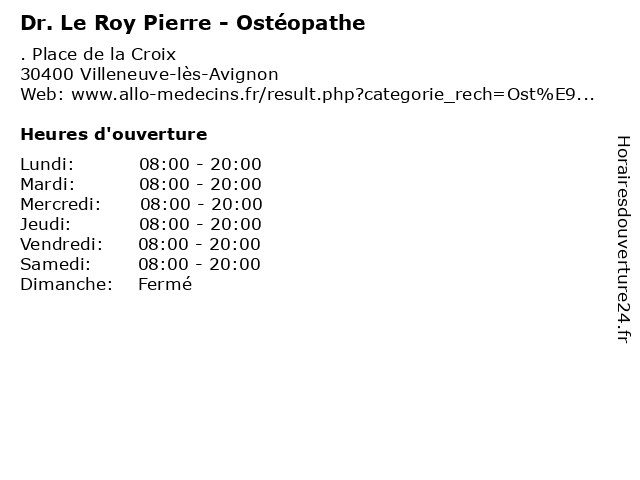
Task: Select the Lundi day label
Action: 47,164
